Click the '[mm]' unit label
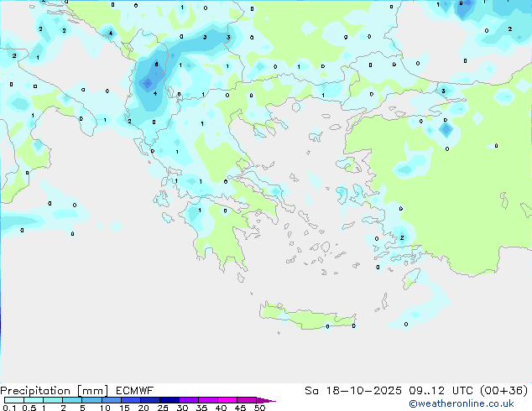Viewport: 532px width, 411px height. (x=92, y=391)
